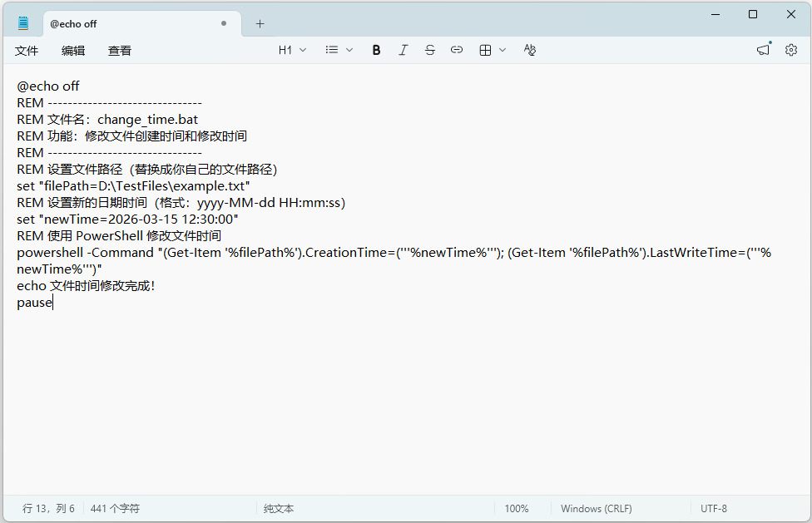The image size is (812, 523).
Task: Apply italic formatting
Action: [x=404, y=50]
